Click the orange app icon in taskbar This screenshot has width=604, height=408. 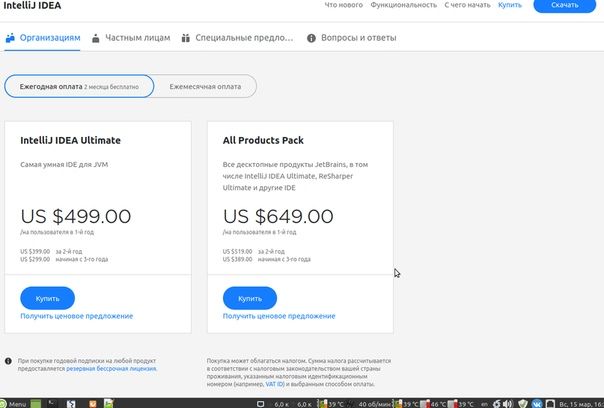point(93,404)
